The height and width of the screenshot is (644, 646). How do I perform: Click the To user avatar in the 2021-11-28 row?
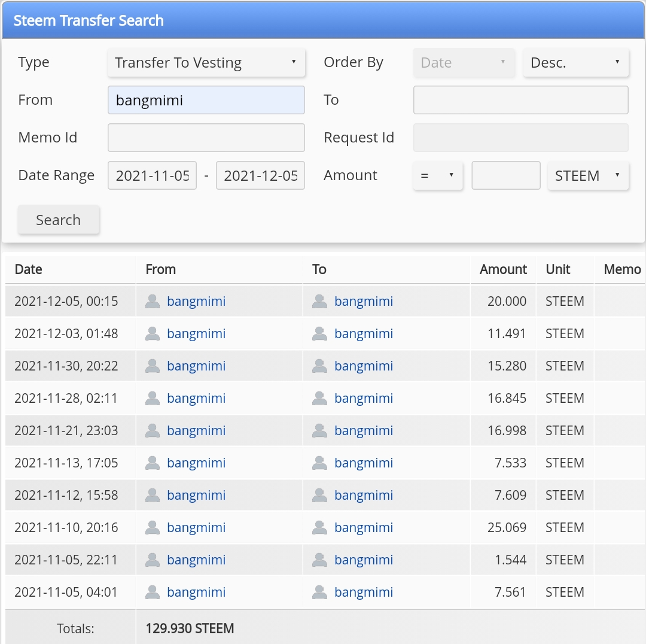coord(319,398)
